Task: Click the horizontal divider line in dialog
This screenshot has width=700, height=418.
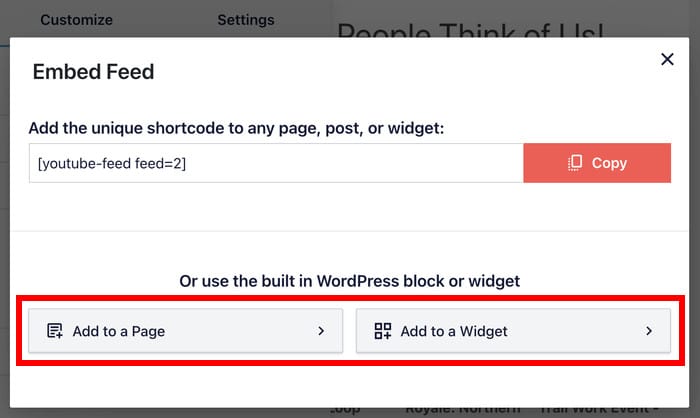Action: pyautogui.click(x=350, y=231)
